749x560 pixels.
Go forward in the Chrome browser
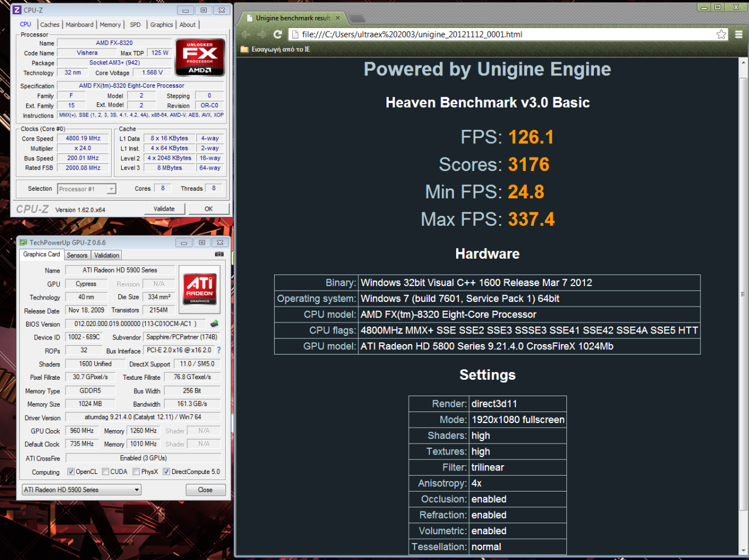pyautogui.click(x=262, y=35)
